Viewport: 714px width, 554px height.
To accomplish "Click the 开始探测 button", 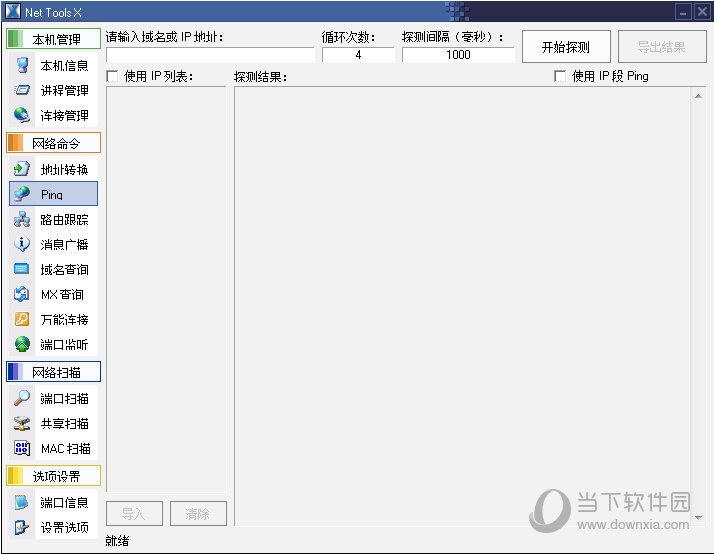I will [566, 46].
